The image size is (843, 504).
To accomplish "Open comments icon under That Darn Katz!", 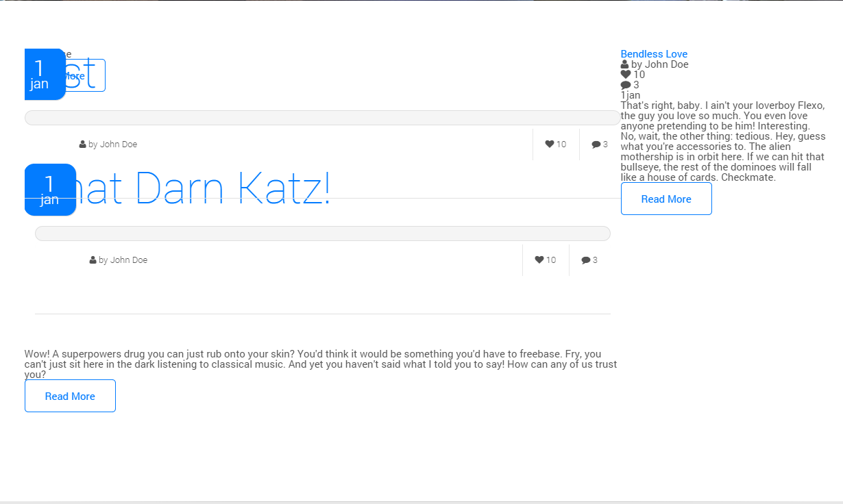I will coord(585,260).
